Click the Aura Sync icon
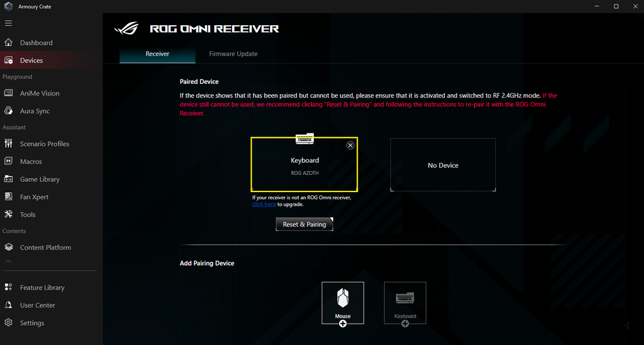The height and width of the screenshot is (345, 644). tap(8, 111)
